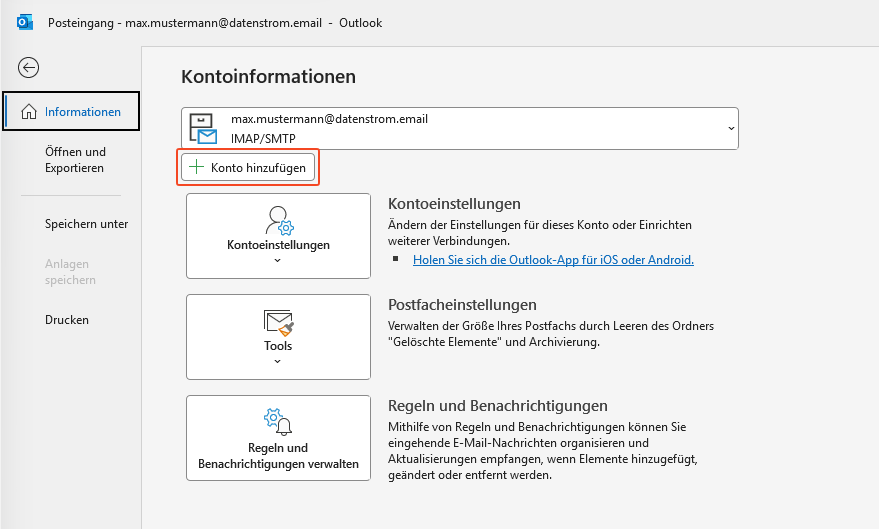Click the back arrow icon
This screenshot has height=529, width=879.
(x=28, y=68)
